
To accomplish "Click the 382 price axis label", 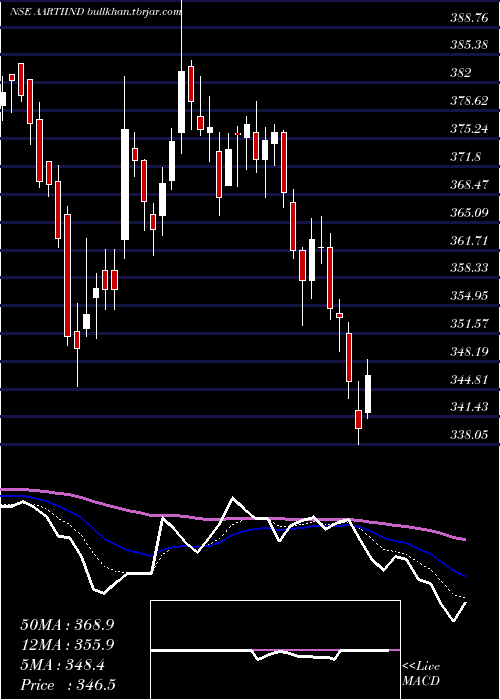I will pyautogui.click(x=461, y=73).
